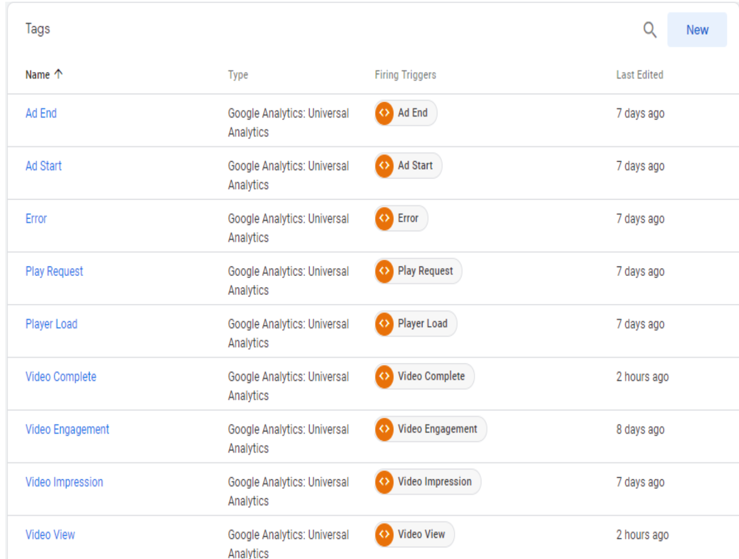Image resolution: width=739 pixels, height=559 pixels.
Task: Click the type text in Ad End row
Action: [288, 123]
